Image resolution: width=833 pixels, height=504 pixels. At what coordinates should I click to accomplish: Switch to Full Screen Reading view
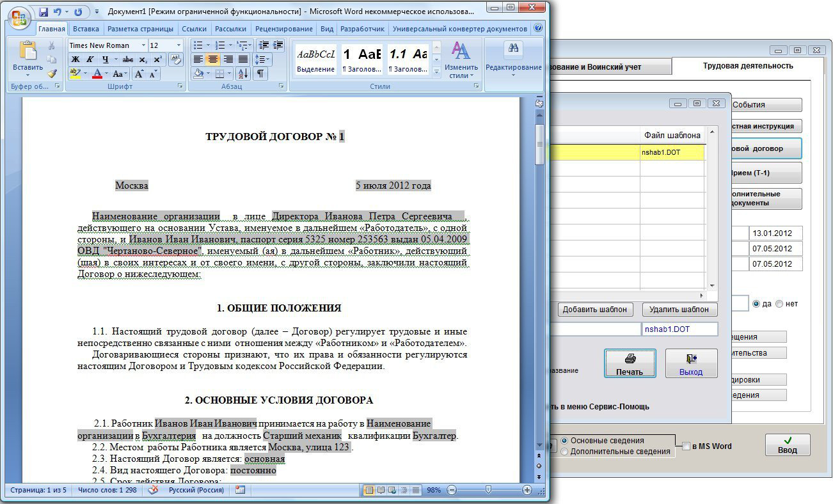(381, 490)
